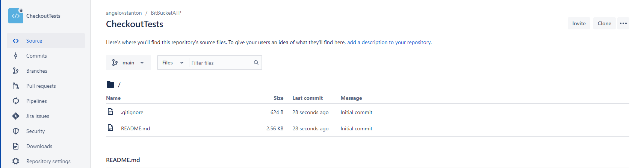Click the Source code brackets icon

point(16,41)
